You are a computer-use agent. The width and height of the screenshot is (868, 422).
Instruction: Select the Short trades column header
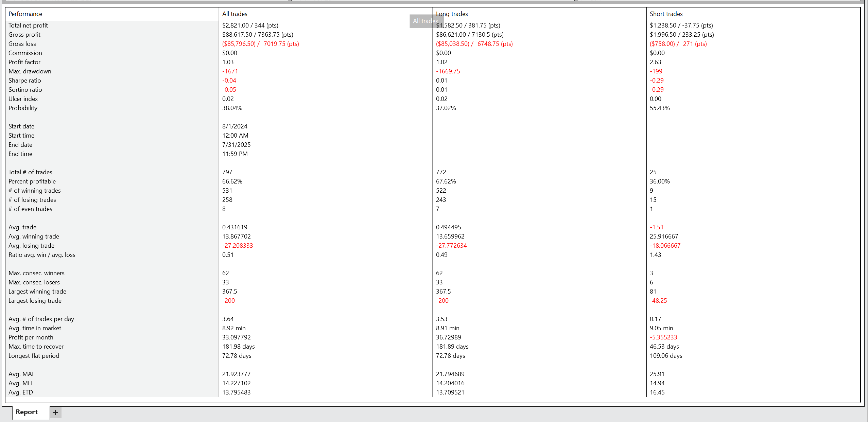(x=666, y=14)
